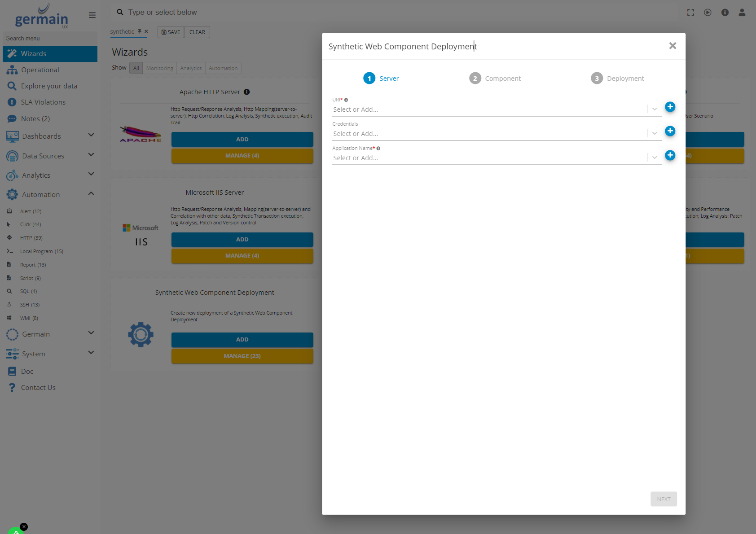The height and width of the screenshot is (534, 756).
Task: Collapse the Automation menu section
Action: (91, 194)
